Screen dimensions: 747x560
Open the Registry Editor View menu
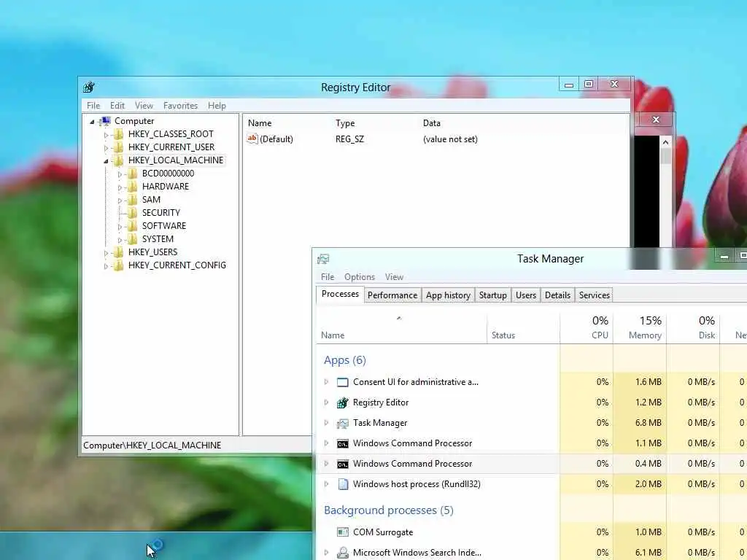click(144, 106)
